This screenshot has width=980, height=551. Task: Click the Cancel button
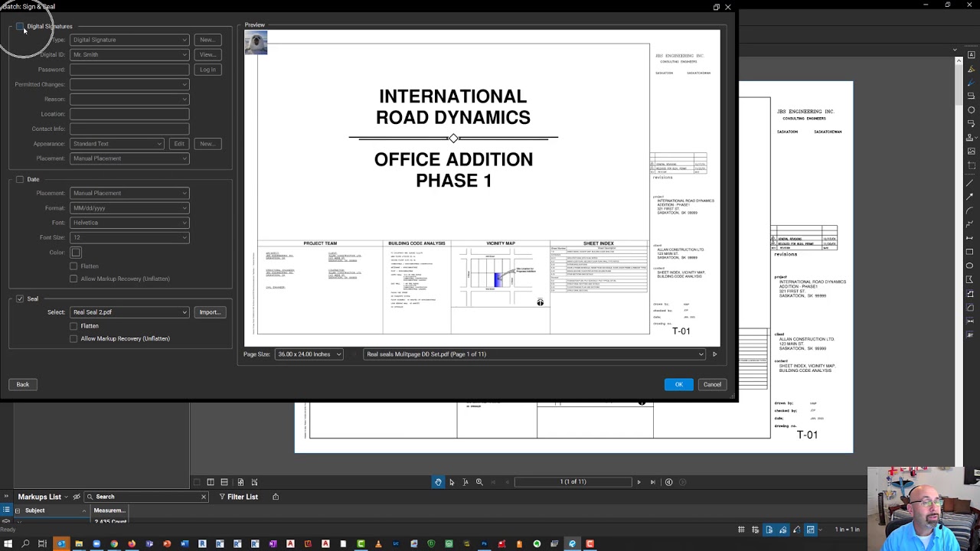tap(712, 385)
